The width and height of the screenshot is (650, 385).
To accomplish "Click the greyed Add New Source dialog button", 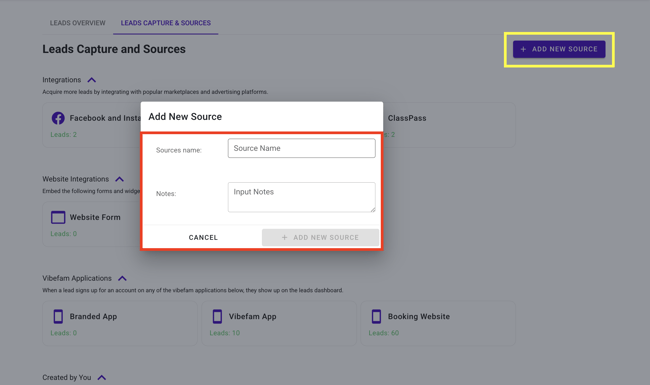I will (x=320, y=237).
